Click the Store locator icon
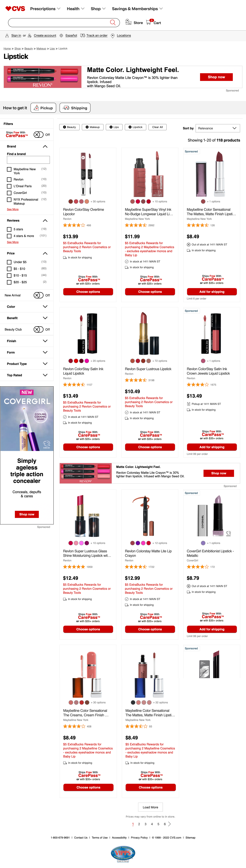Image resolution: width=246 pixels, height=868 pixels. 128,22
